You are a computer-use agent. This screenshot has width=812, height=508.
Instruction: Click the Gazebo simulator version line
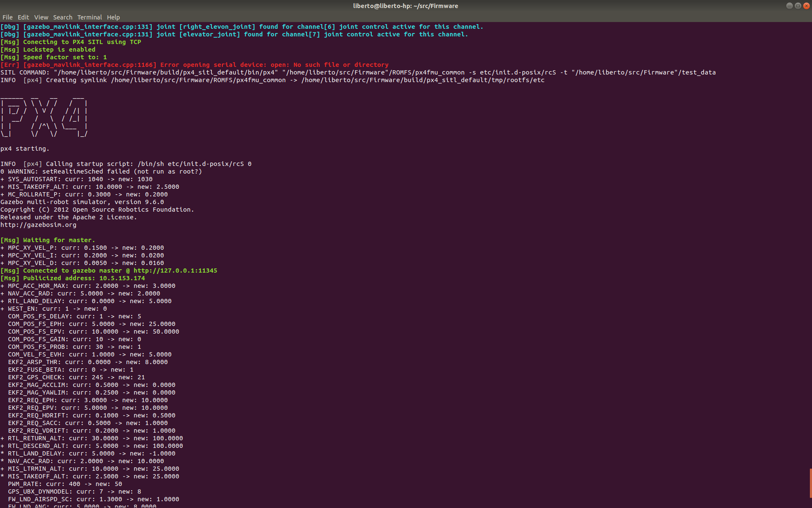(x=82, y=202)
